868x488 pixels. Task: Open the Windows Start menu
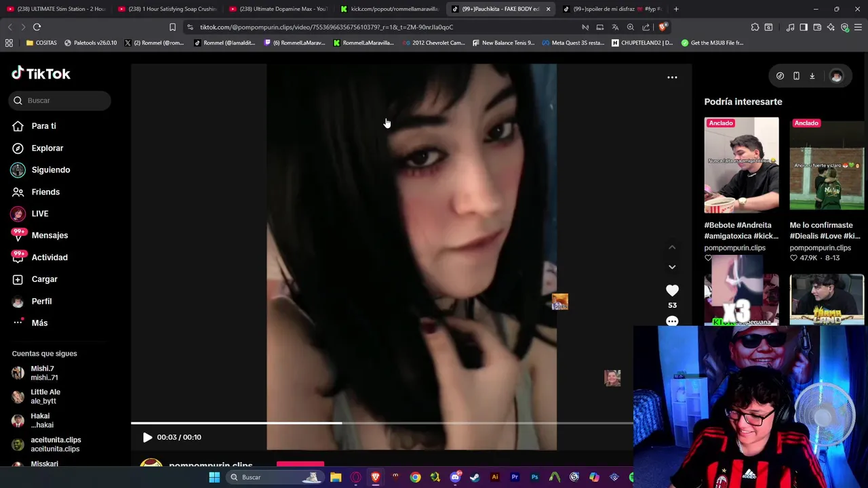(x=214, y=477)
